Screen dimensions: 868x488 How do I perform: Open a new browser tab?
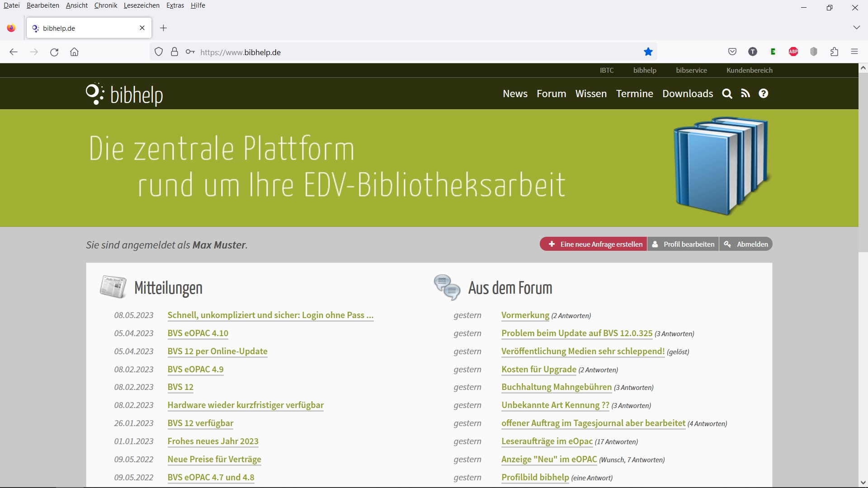click(x=164, y=28)
